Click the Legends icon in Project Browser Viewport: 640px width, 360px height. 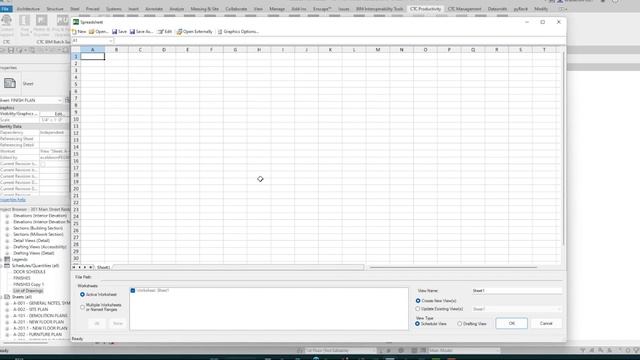click(x=7, y=259)
